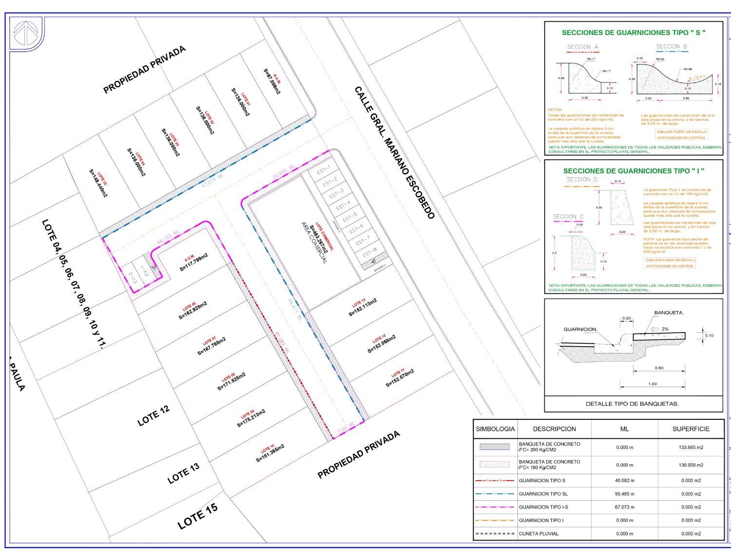The width and height of the screenshot is (731, 560).
Task: Select the SECCION D heading
Action: click(x=582, y=179)
